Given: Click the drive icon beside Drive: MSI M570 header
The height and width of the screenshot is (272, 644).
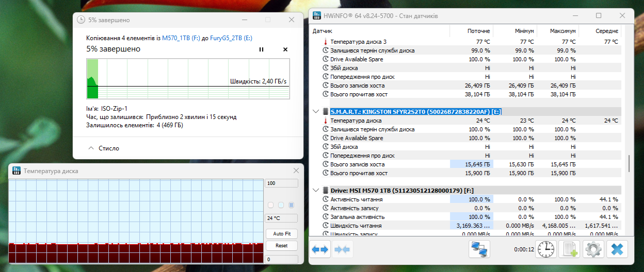Looking at the screenshot, I should tap(325, 191).
